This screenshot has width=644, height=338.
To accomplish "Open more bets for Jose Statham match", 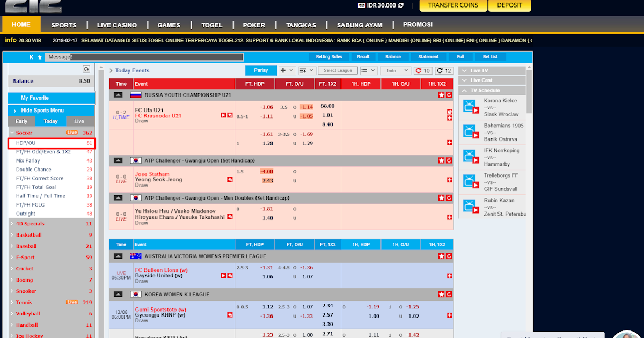I will 449,180.
